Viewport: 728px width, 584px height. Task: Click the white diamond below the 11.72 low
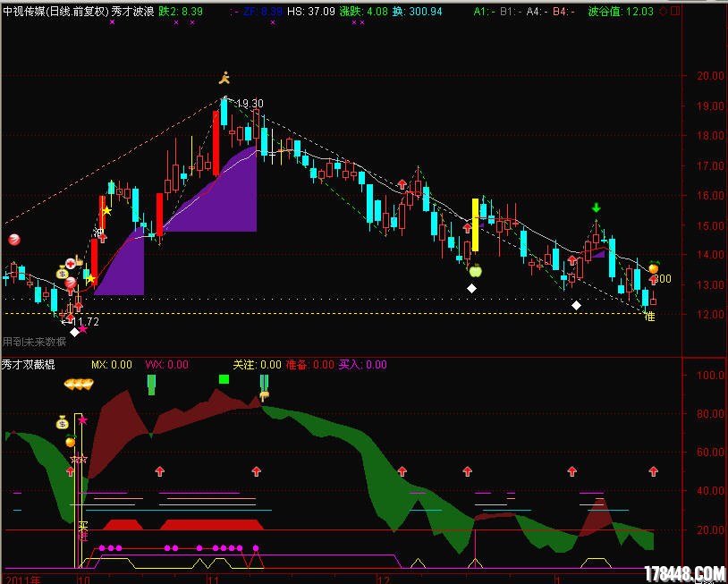pos(74,332)
